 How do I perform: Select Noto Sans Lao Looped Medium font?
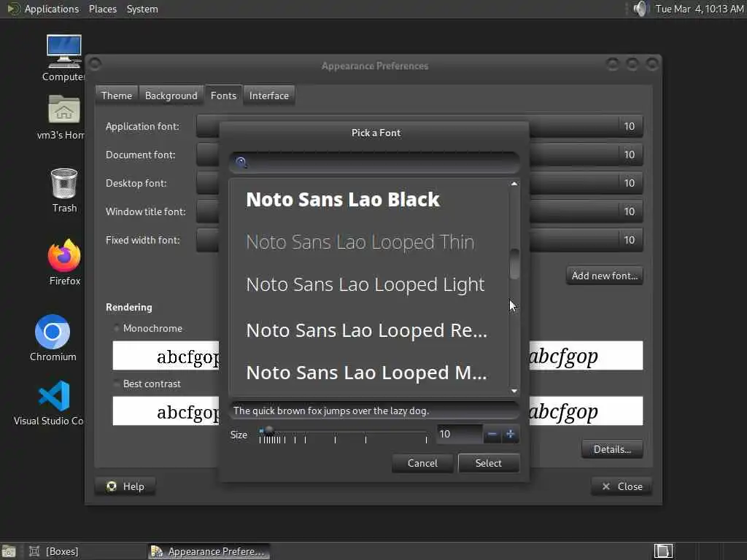coord(369,373)
